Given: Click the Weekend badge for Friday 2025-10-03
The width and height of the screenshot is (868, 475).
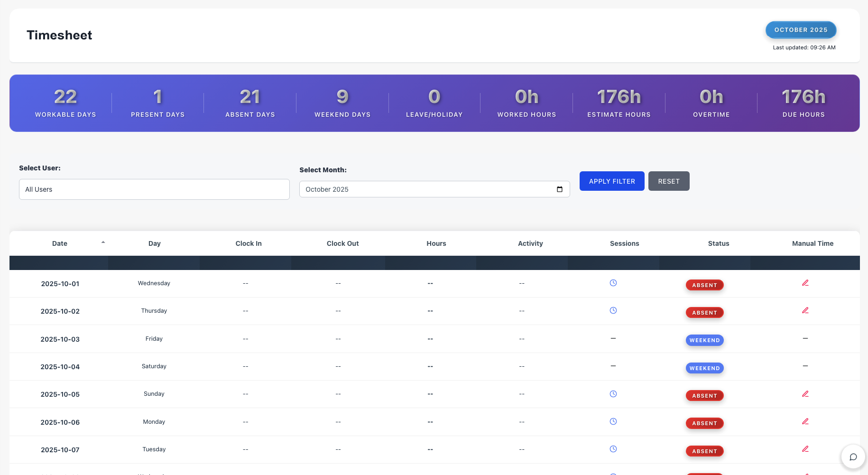Looking at the screenshot, I should pyautogui.click(x=704, y=340).
